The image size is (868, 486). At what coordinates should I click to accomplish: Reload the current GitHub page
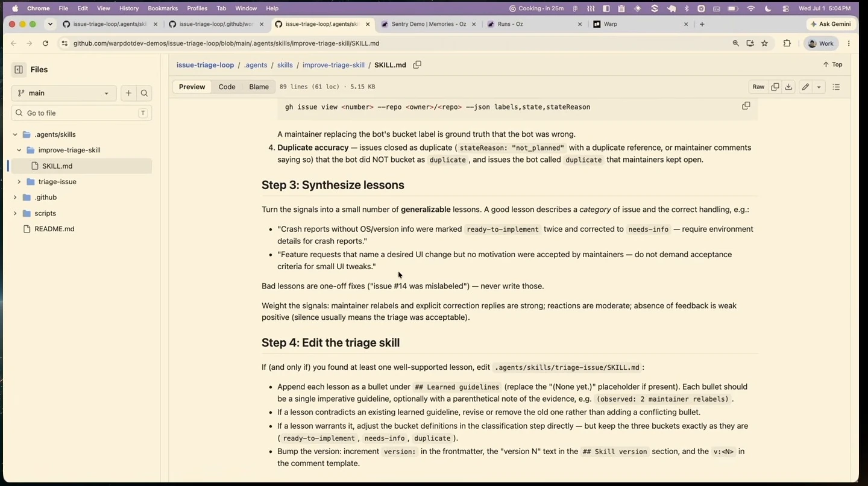click(45, 43)
